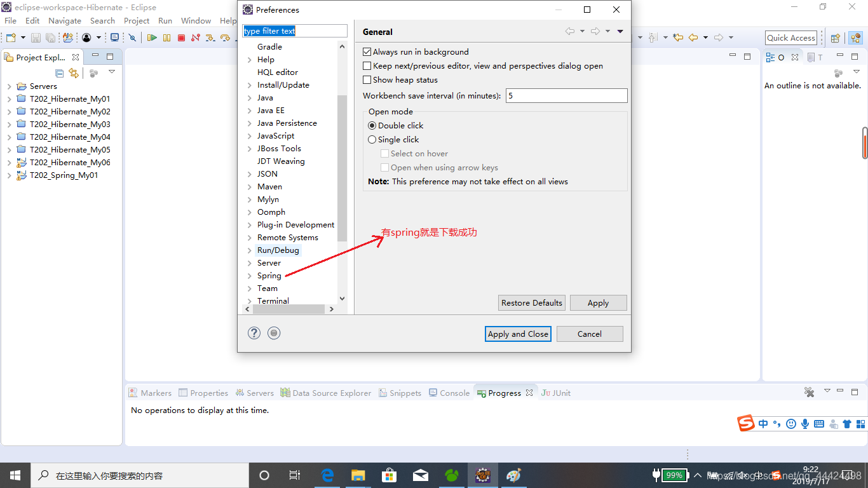This screenshot has height=488, width=868.
Task: Open Microsoft Edge from taskbar
Action: click(327, 475)
